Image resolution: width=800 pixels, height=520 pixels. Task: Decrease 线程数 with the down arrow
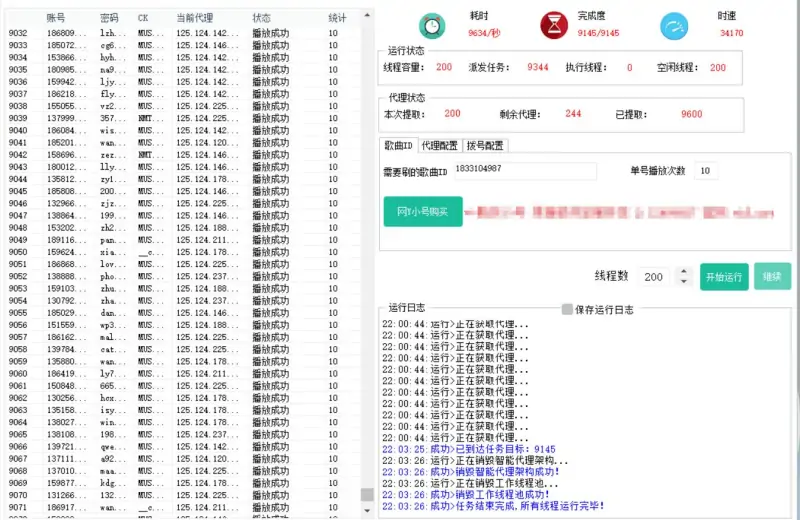click(x=682, y=282)
